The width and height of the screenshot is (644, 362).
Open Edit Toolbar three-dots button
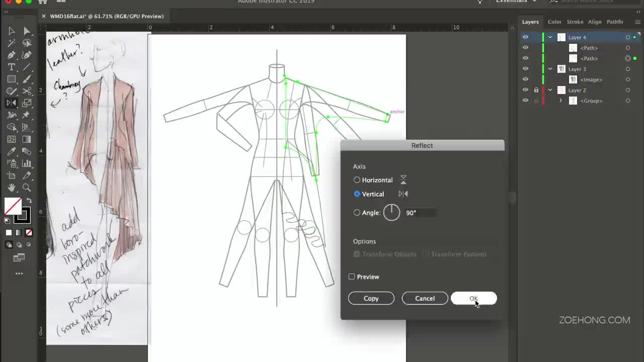(19, 274)
